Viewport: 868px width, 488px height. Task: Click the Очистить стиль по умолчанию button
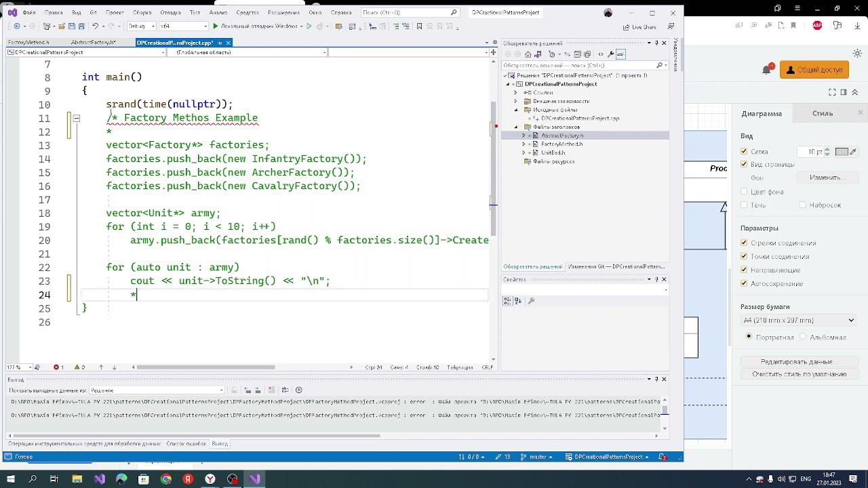point(799,374)
